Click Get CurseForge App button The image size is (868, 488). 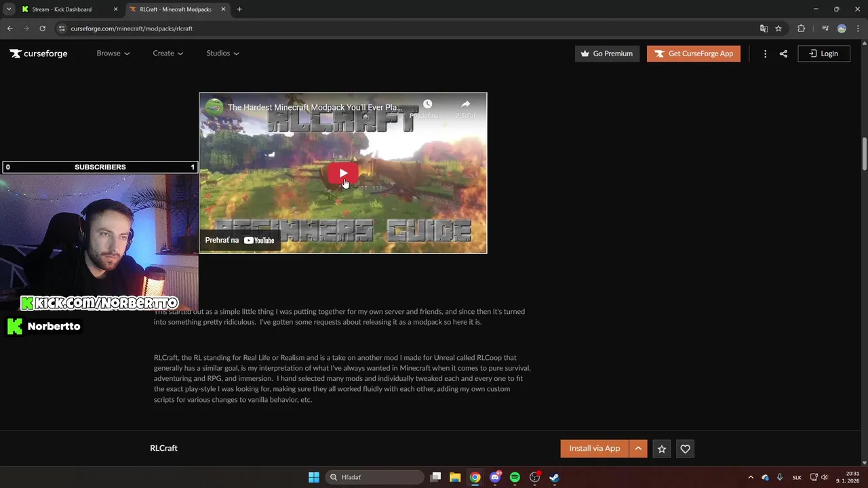pyautogui.click(x=694, y=54)
